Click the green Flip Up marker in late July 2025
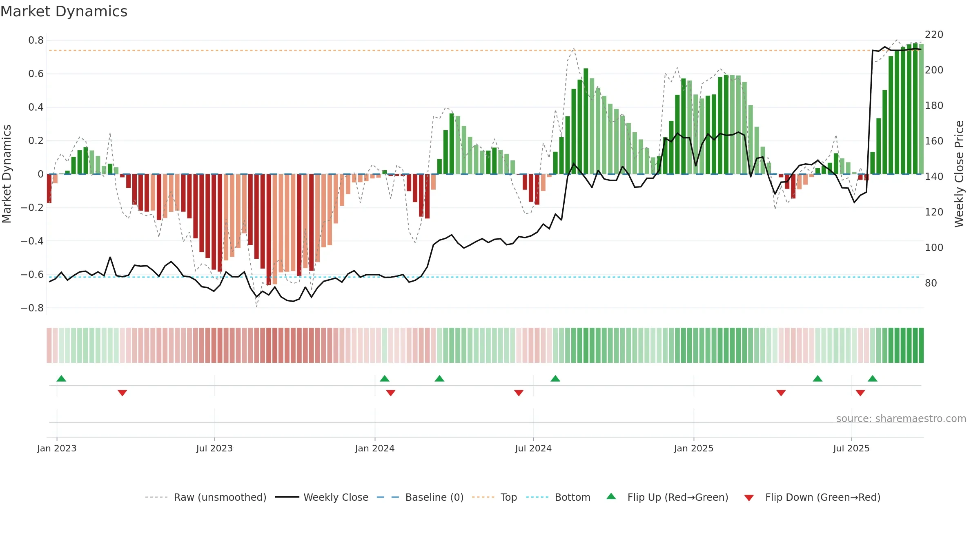This screenshot has height=551, width=980. tap(873, 378)
